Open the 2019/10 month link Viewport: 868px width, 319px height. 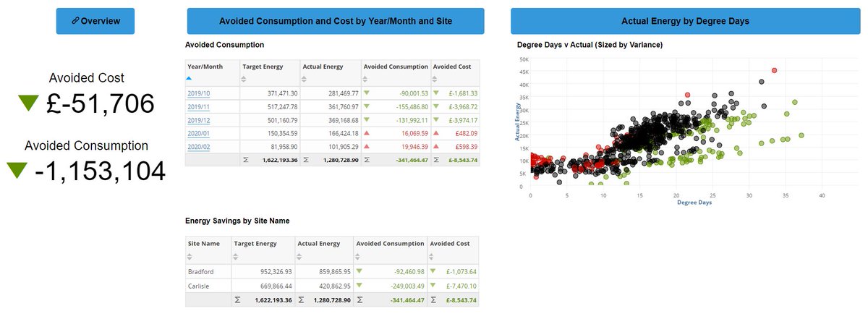click(198, 93)
